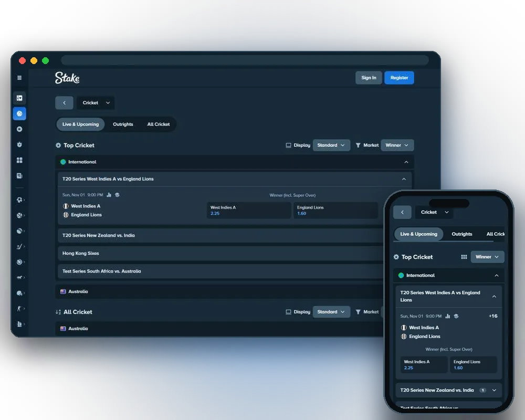Click the West Indies A team name on desktop
525x420 pixels.
(x=86, y=206)
